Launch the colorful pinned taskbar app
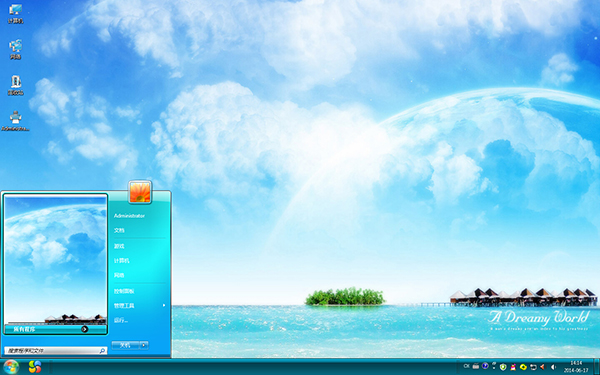The height and width of the screenshot is (375, 600). click(x=35, y=367)
